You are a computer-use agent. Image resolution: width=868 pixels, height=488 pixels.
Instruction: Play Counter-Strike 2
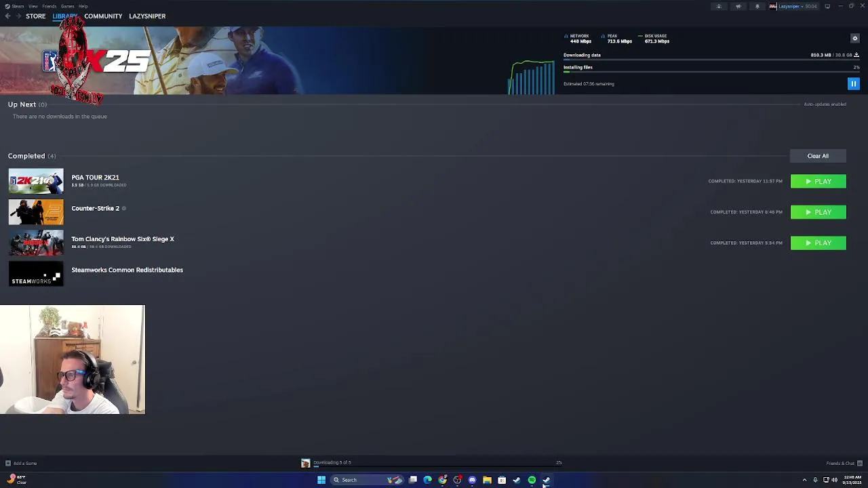(818, 212)
